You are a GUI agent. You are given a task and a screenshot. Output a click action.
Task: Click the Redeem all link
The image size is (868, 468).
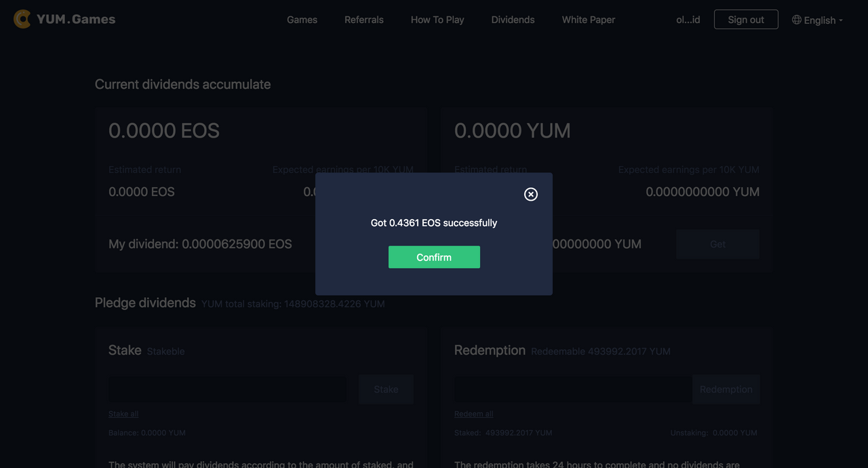click(474, 414)
